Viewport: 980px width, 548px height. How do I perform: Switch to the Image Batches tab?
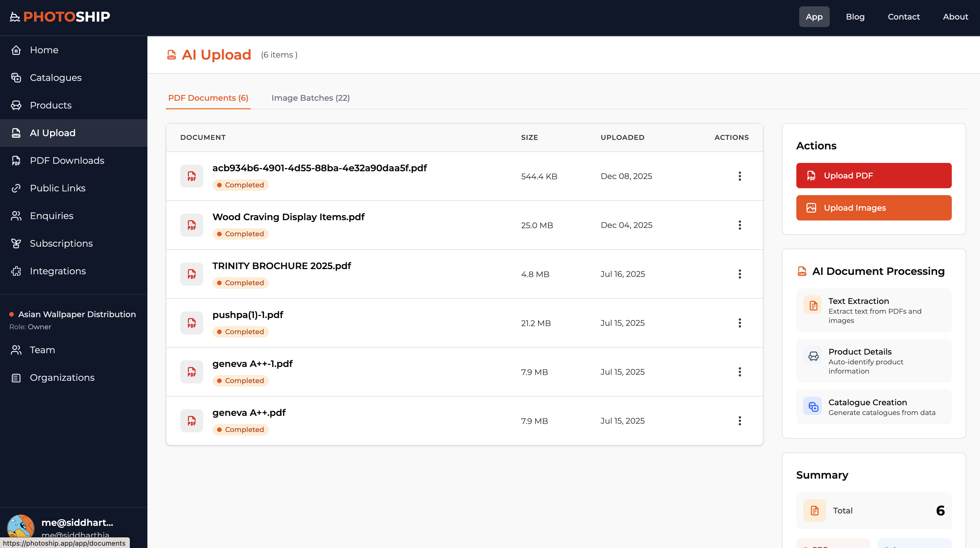[310, 98]
